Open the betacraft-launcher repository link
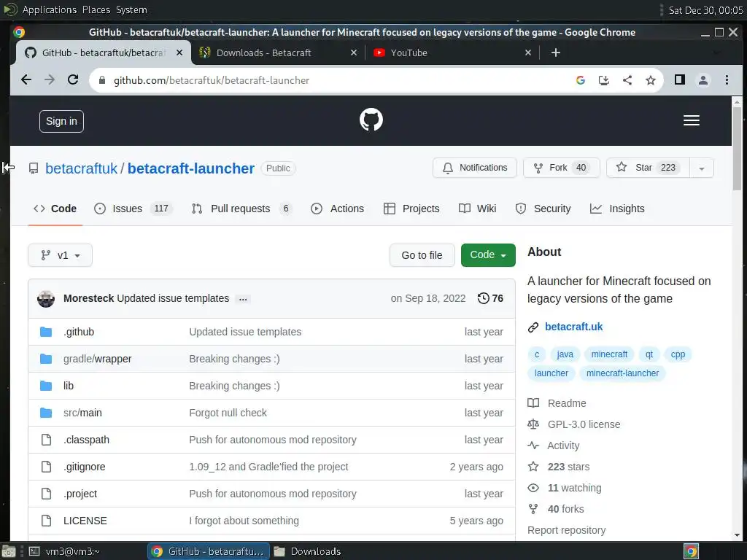The width and height of the screenshot is (747, 560). point(191,168)
